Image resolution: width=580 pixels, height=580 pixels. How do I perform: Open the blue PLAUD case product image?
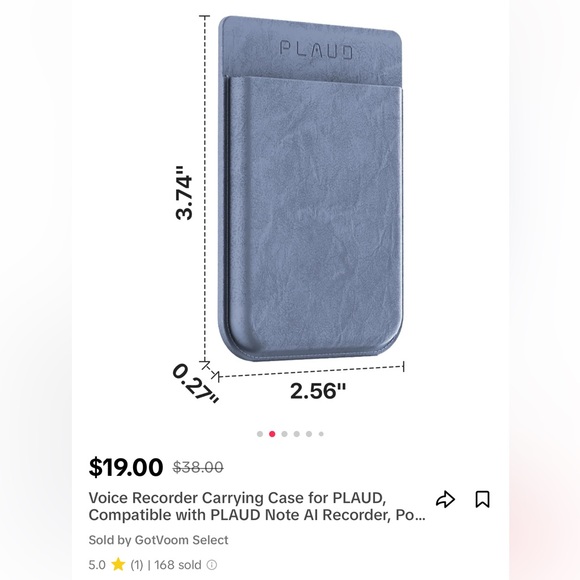click(310, 189)
